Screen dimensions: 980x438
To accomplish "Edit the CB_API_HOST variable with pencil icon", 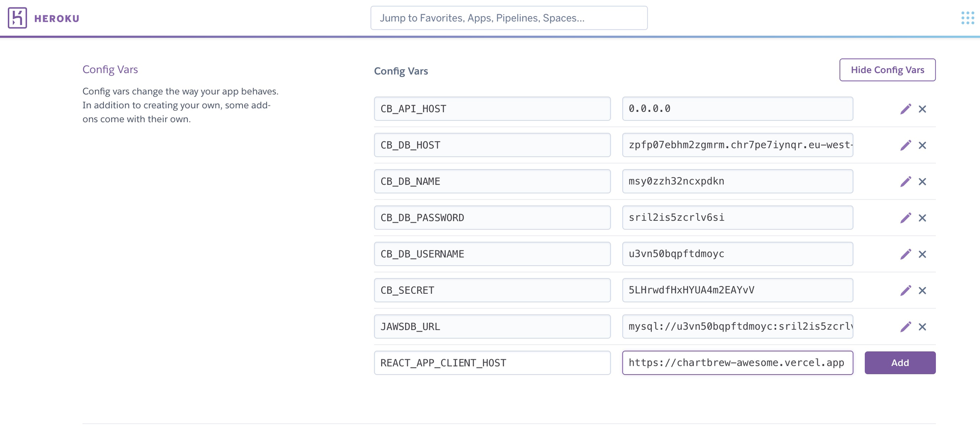I will (906, 109).
